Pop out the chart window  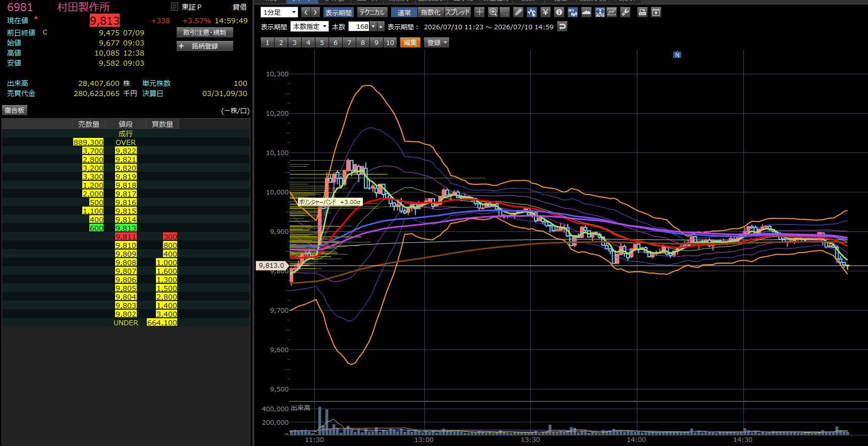point(656,12)
